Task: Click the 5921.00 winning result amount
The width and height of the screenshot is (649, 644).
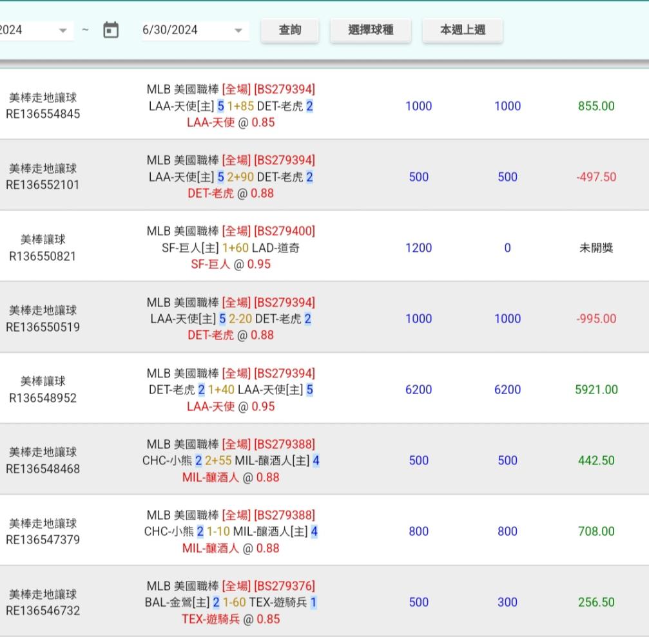Action: (596, 390)
